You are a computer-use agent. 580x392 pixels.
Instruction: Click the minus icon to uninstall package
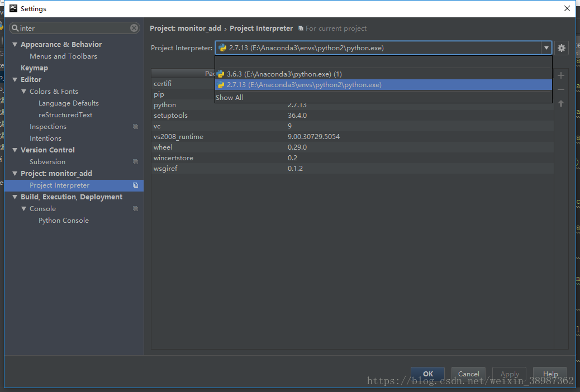coord(561,89)
